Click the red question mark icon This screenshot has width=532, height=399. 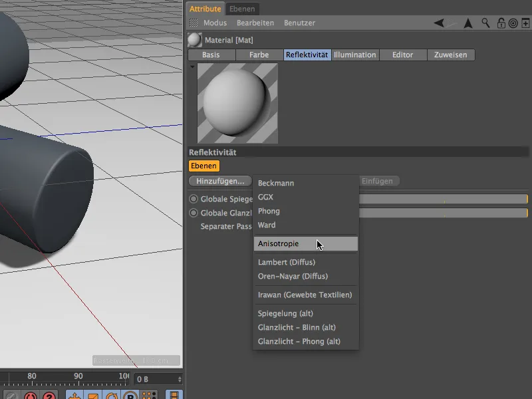tap(49, 395)
